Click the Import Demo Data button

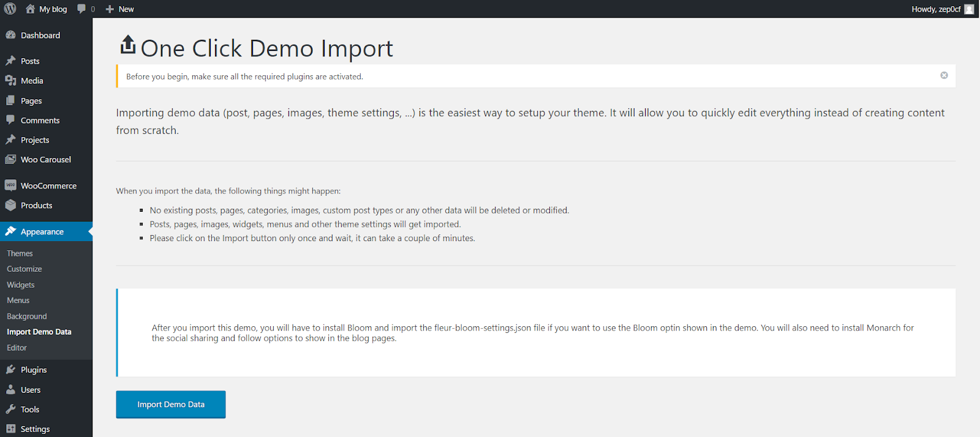pos(171,405)
